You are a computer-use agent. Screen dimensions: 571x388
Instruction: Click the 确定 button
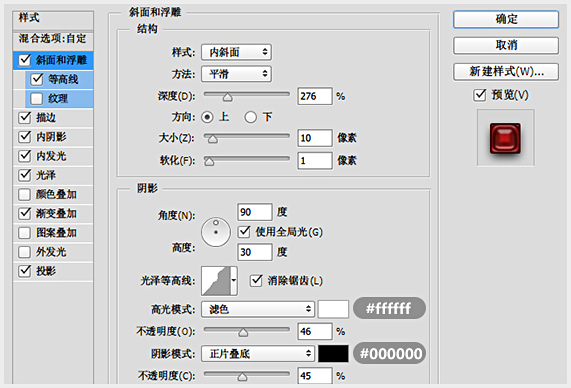pos(506,19)
